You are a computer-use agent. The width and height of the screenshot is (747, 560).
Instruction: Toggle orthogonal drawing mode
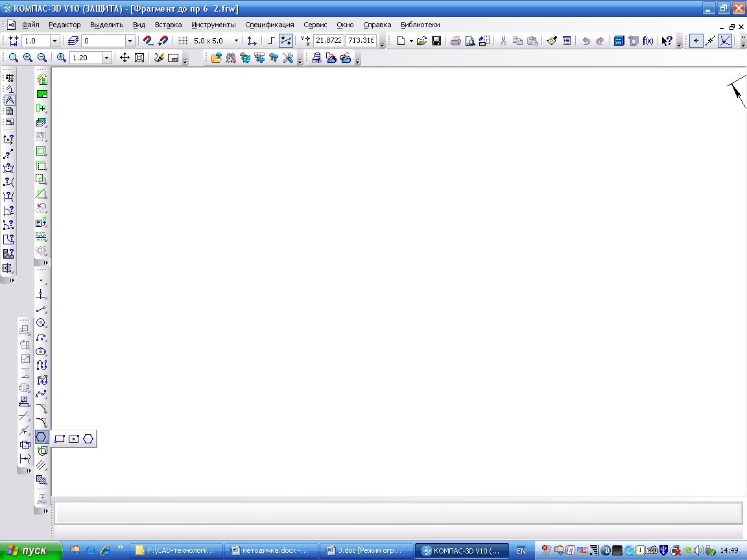pyautogui.click(x=270, y=41)
